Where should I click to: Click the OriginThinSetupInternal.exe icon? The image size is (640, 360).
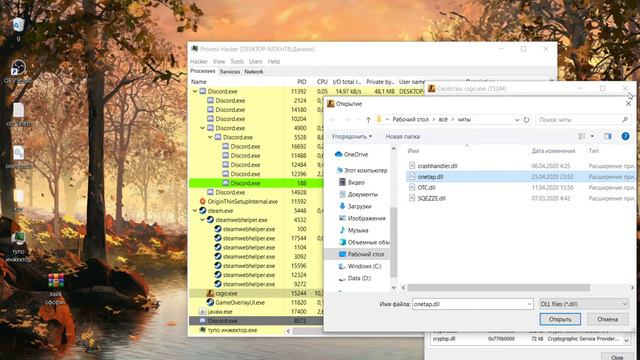coord(202,202)
